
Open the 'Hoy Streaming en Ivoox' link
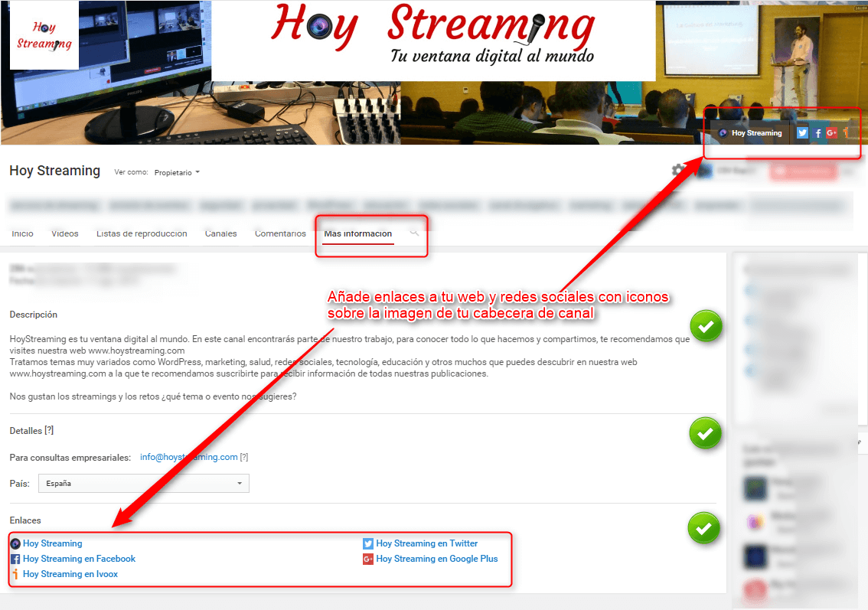coord(70,575)
